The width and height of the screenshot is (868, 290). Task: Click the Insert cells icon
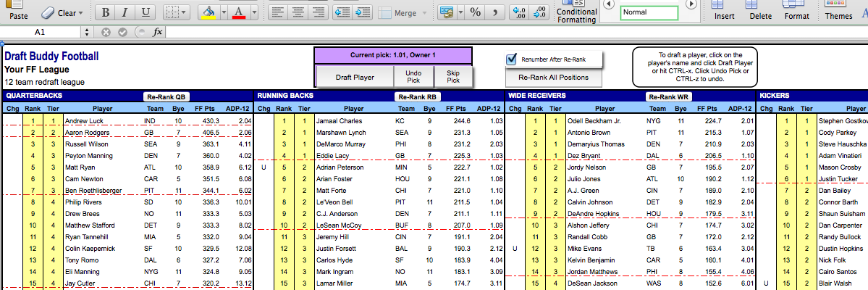pos(718,4)
